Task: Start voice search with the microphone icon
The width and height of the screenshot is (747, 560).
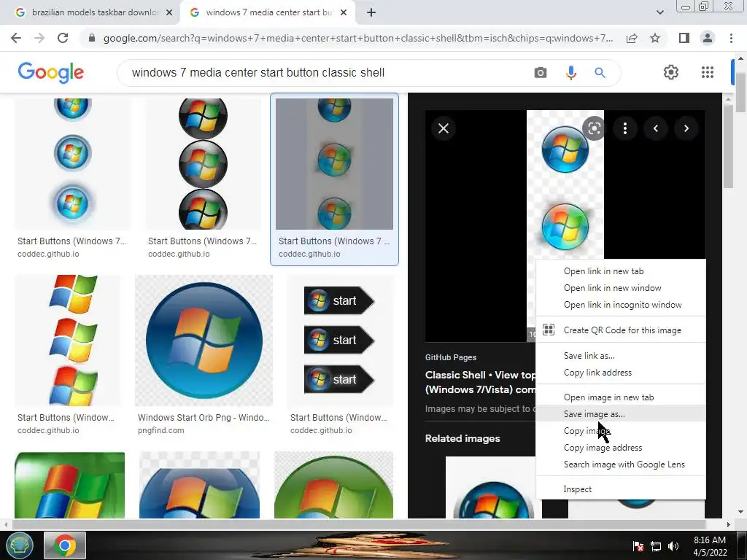Action: 570,73
